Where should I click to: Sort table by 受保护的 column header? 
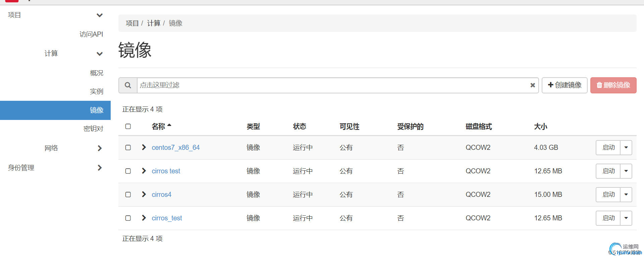(x=411, y=127)
